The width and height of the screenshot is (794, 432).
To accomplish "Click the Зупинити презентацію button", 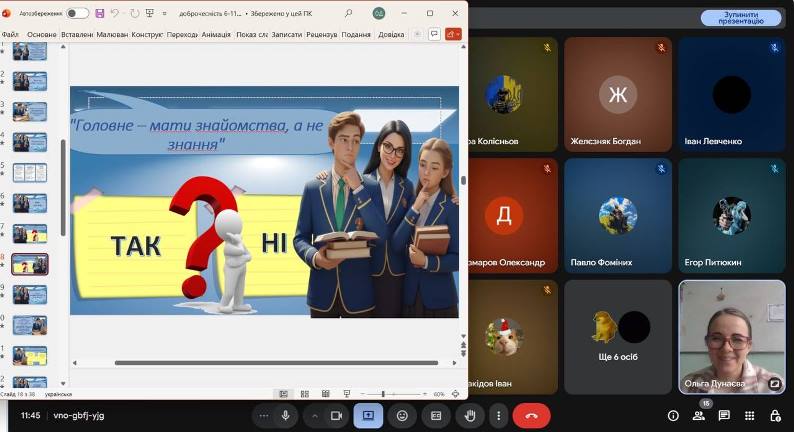I will pyautogui.click(x=741, y=18).
